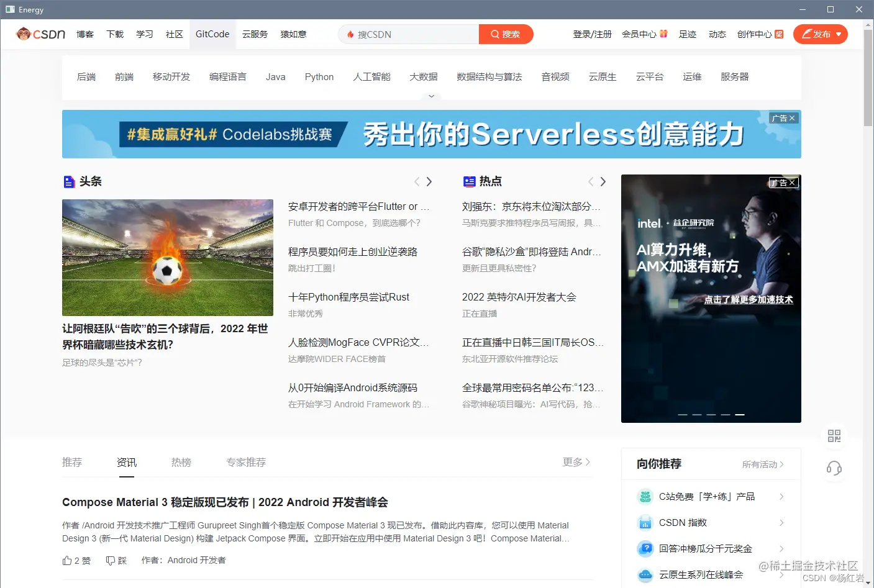Click the CSDN 指数 chart icon
The image size is (874, 588).
click(x=645, y=523)
